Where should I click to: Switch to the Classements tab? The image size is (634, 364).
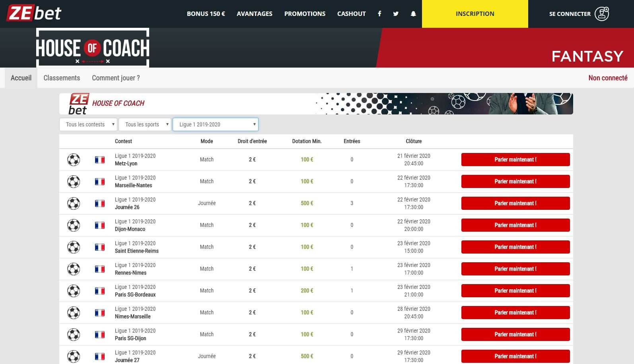[x=62, y=78]
